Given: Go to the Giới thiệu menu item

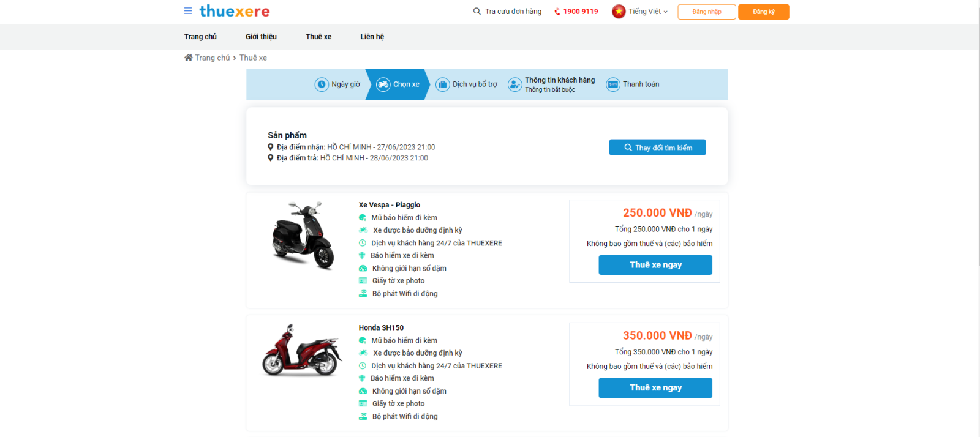Looking at the screenshot, I should (x=261, y=37).
